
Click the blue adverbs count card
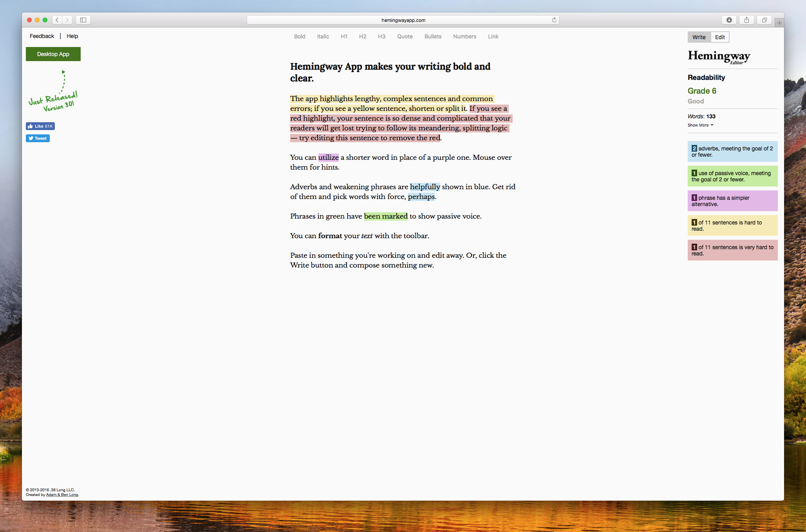(732, 152)
